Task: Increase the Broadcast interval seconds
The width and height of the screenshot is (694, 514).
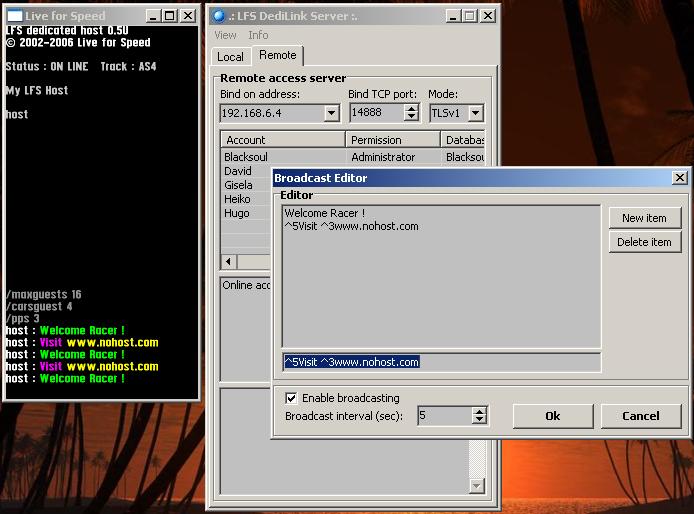Action: click(479, 411)
